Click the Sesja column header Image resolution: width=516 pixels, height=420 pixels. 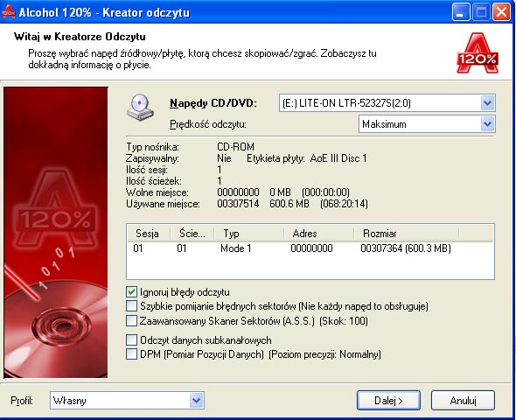coord(149,234)
